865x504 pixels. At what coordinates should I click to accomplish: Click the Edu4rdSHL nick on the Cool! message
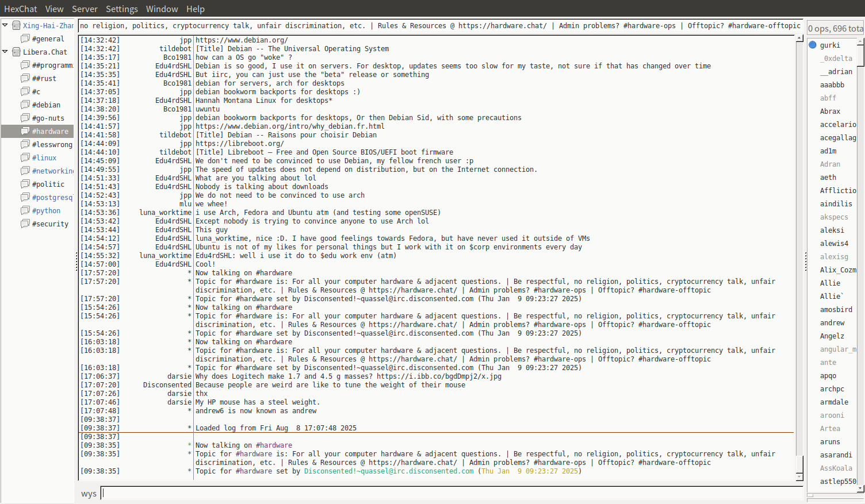point(173,264)
